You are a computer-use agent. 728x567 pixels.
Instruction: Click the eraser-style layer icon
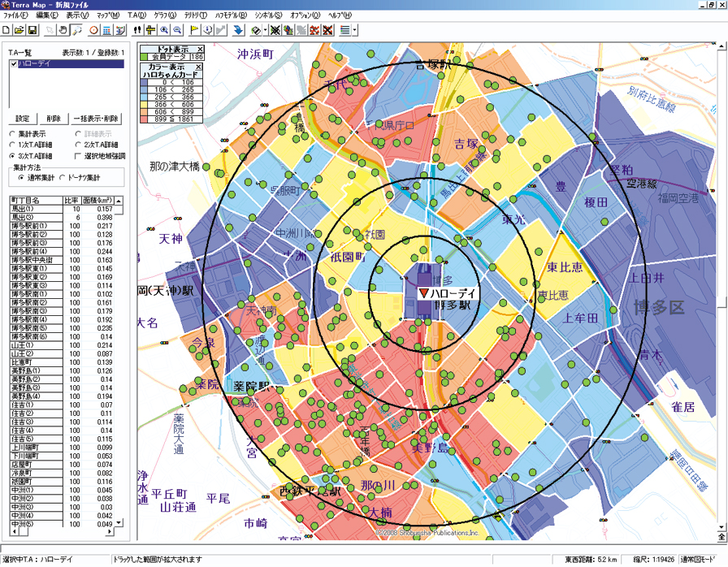click(x=256, y=30)
